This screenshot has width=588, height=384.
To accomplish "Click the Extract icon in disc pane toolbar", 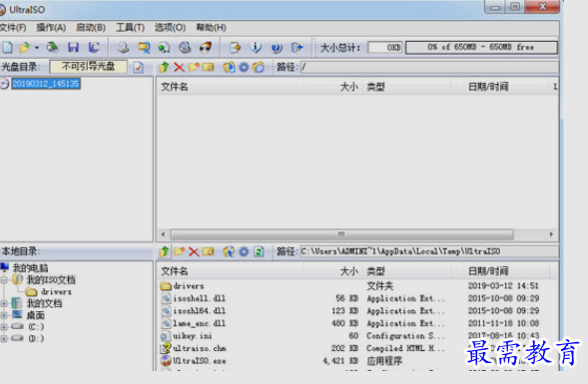I will [x=229, y=67].
